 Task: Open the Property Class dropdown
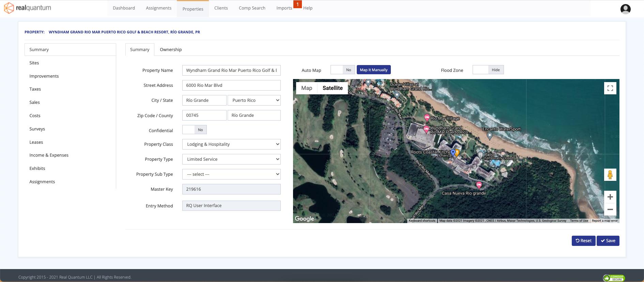coord(231,144)
